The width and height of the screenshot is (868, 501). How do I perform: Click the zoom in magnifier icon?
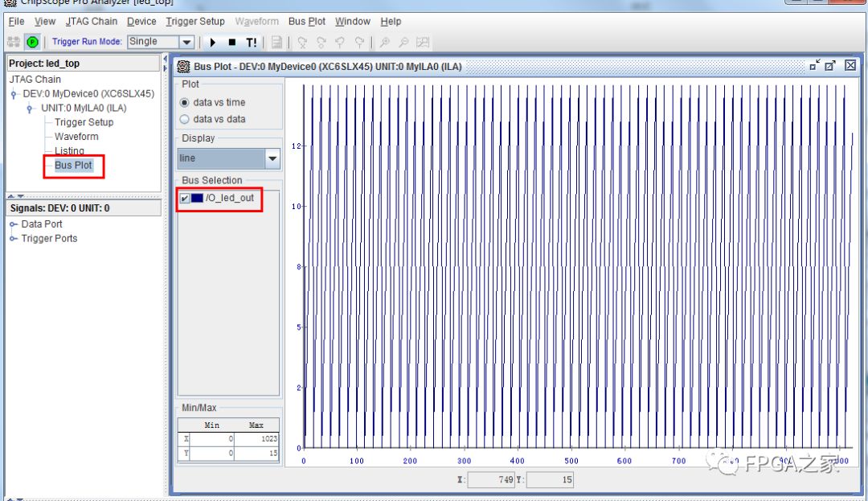click(x=385, y=42)
